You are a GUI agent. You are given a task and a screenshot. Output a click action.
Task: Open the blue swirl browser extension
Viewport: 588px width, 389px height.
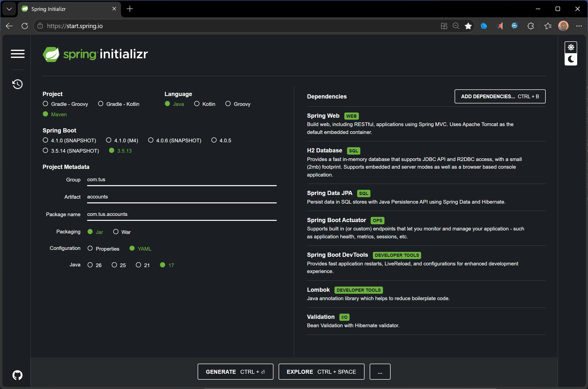click(x=484, y=26)
